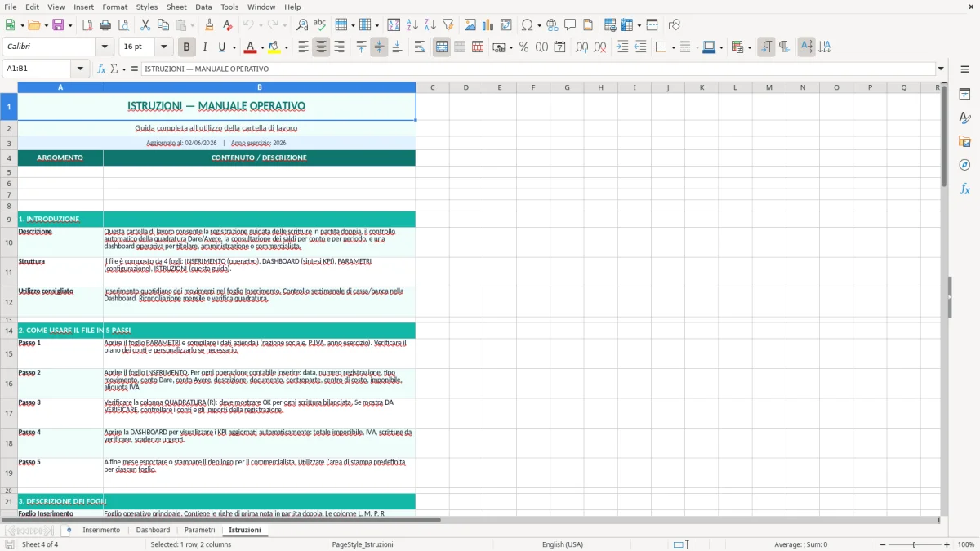Screen dimensions: 980x551
Task: Click the zoom in plus button
Action: 947,544
